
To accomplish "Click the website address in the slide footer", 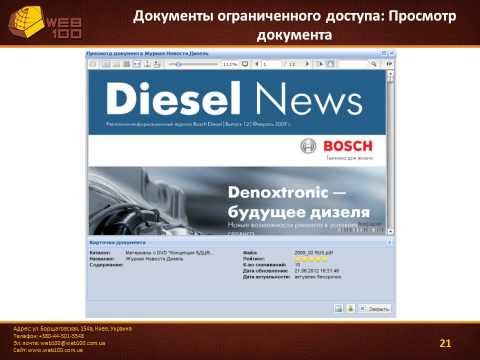I will click(54, 350).
